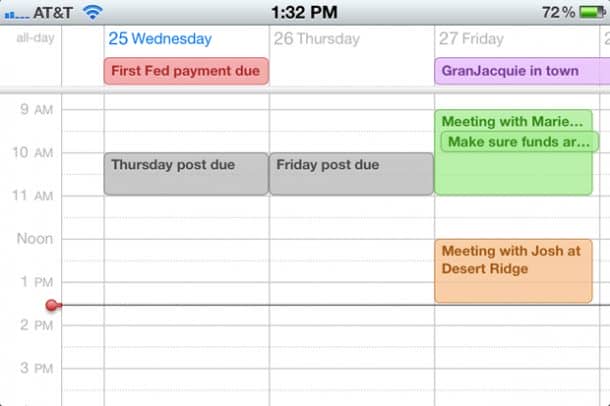
Task: Open the GranJacquie in town all-day event
Action: (520, 71)
